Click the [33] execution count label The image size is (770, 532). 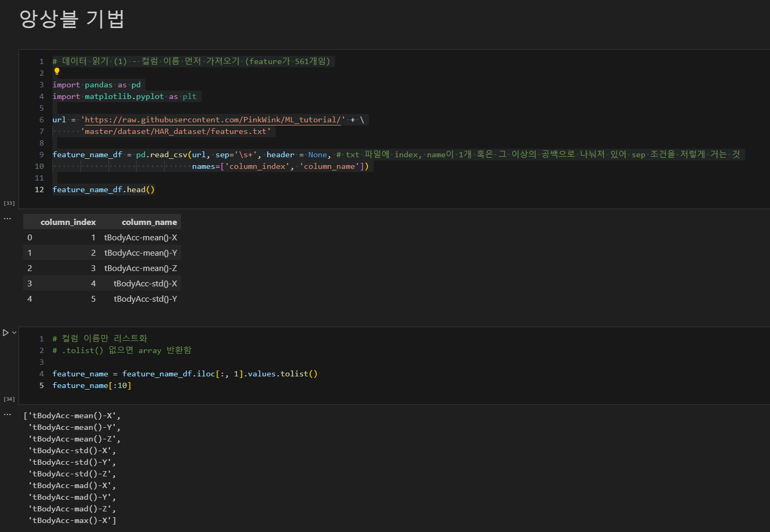click(x=9, y=203)
